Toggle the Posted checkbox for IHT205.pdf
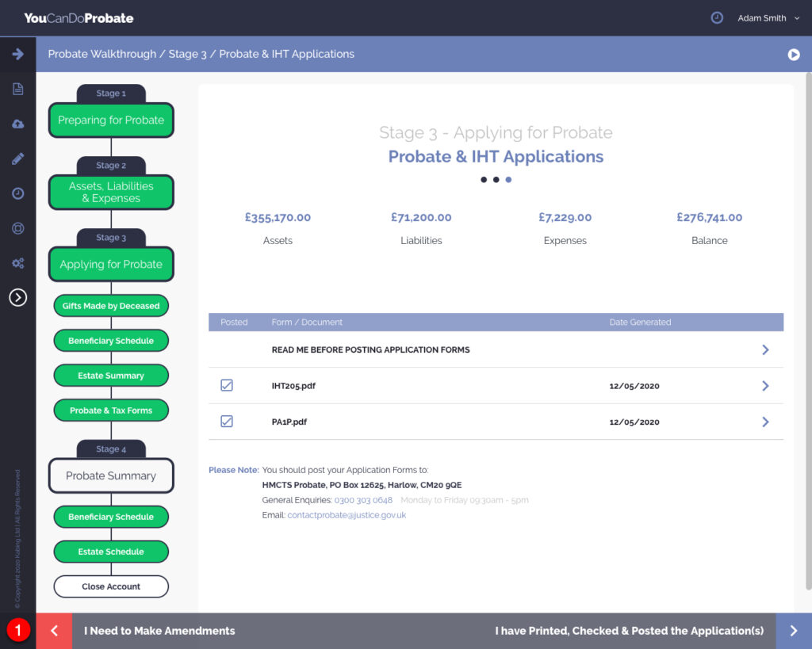Screen dimensions: 812x649 (227, 386)
